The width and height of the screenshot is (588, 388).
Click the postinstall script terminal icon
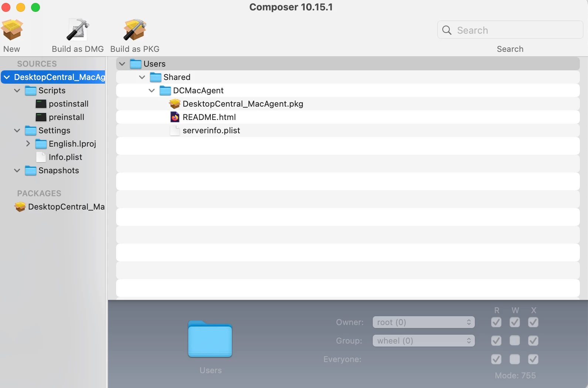[41, 104]
